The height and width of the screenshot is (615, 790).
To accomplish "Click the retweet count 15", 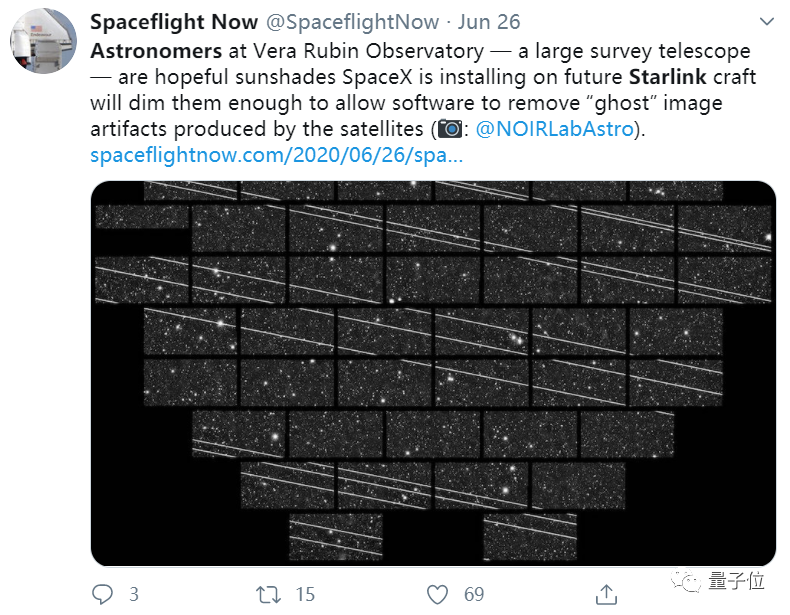I will [x=306, y=594].
